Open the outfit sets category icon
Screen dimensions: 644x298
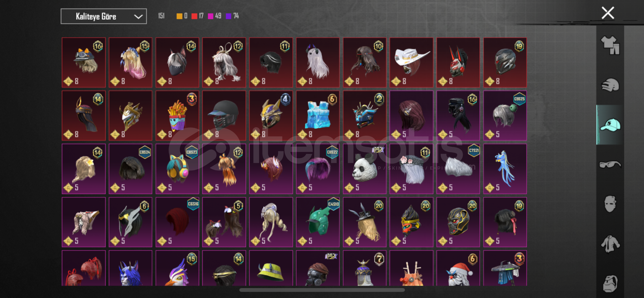tap(610, 45)
